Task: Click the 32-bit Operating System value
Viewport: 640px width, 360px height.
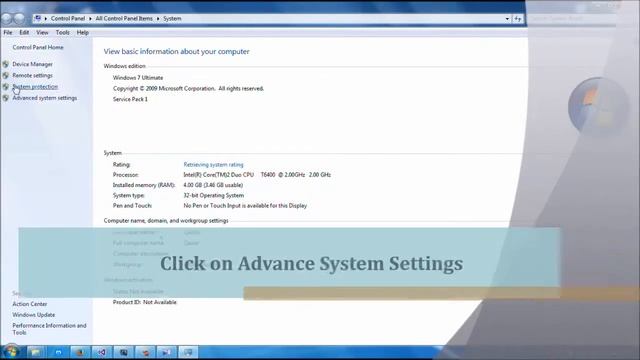Action: click(213, 196)
